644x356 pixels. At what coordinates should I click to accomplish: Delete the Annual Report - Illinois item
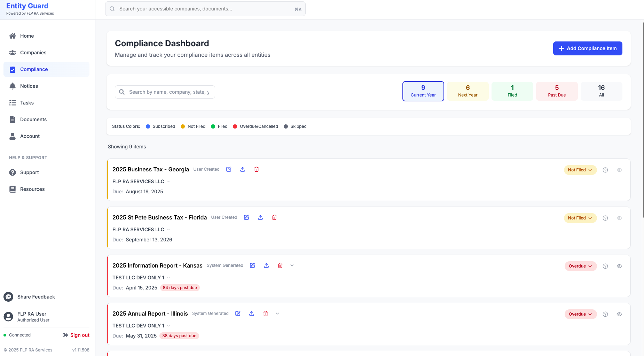pos(266,314)
